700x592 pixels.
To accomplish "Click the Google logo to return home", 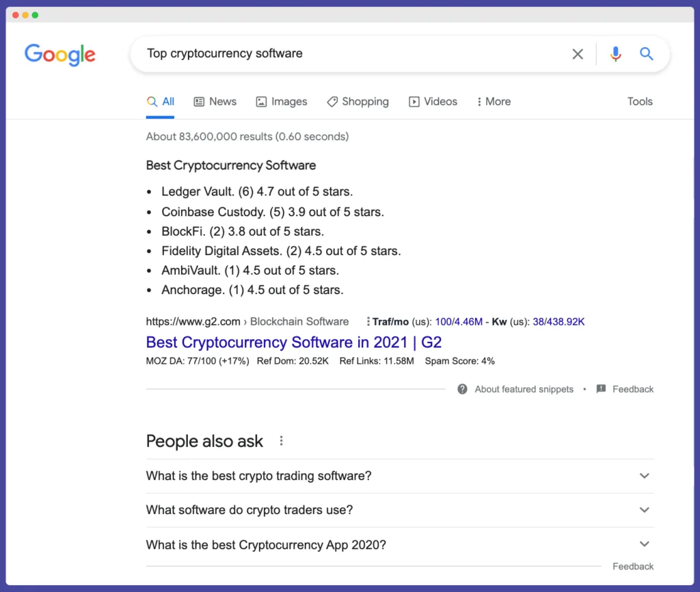I will [59, 55].
